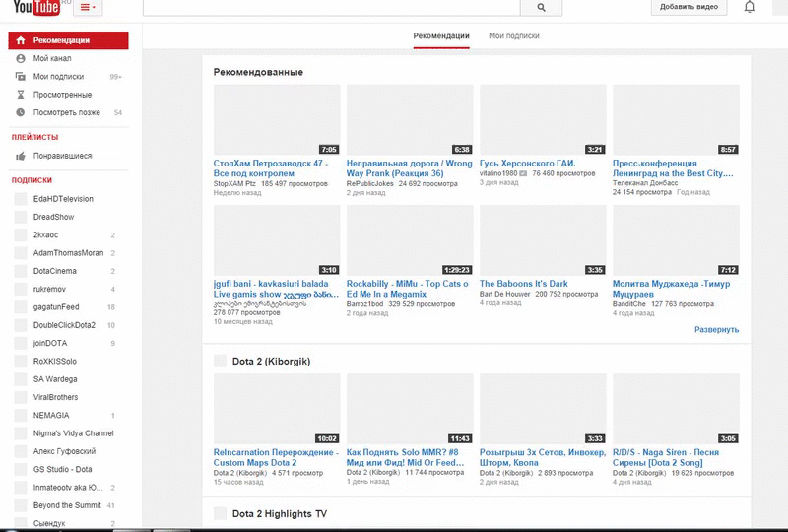Open the Посмотреть позже watch later item
788x532 pixels.
point(68,112)
